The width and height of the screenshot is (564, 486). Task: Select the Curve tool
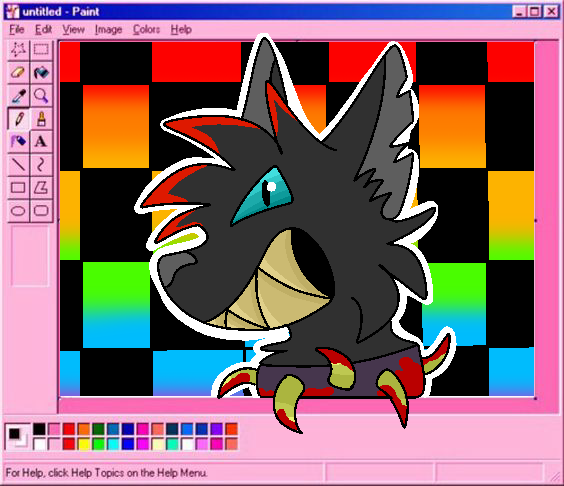(x=41, y=164)
